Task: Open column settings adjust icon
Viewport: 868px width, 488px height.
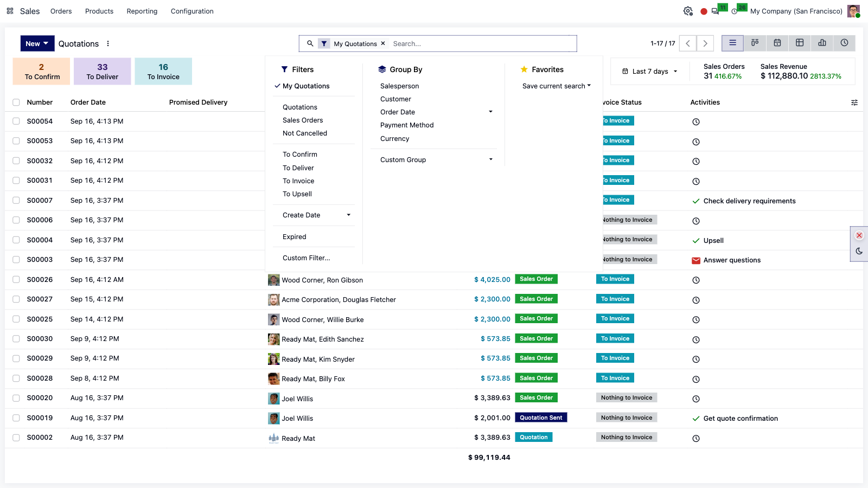Action: 854,102
